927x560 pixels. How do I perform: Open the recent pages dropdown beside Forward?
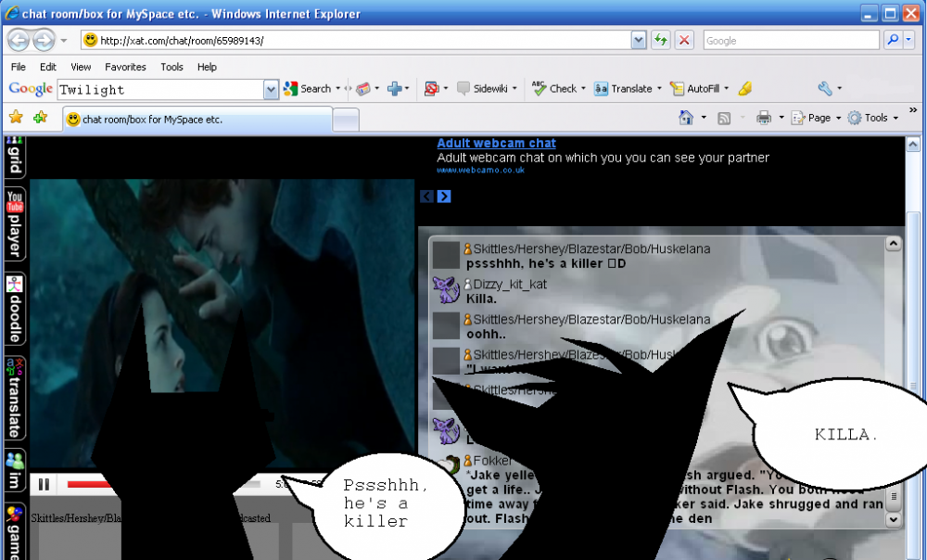[x=64, y=41]
